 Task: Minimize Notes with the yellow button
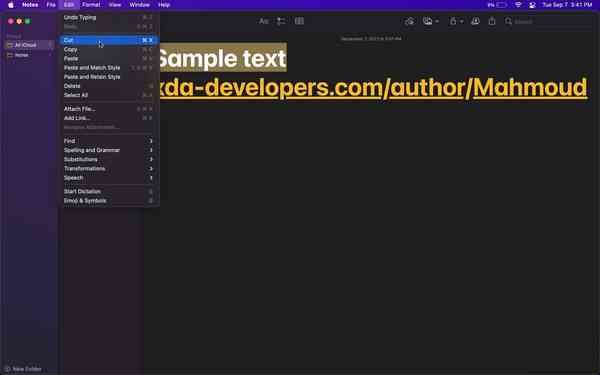coord(19,21)
